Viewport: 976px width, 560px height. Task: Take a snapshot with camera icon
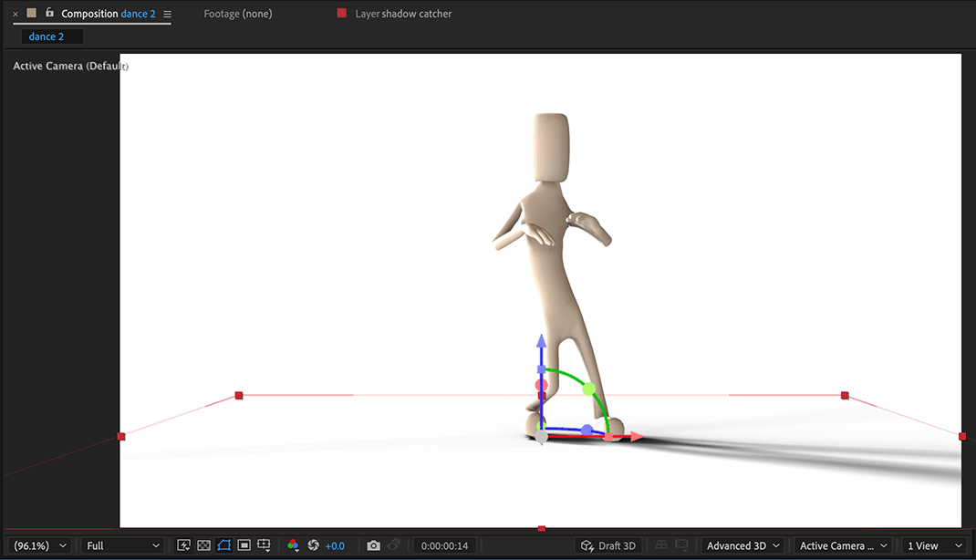pyautogui.click(x=373, y=545)
